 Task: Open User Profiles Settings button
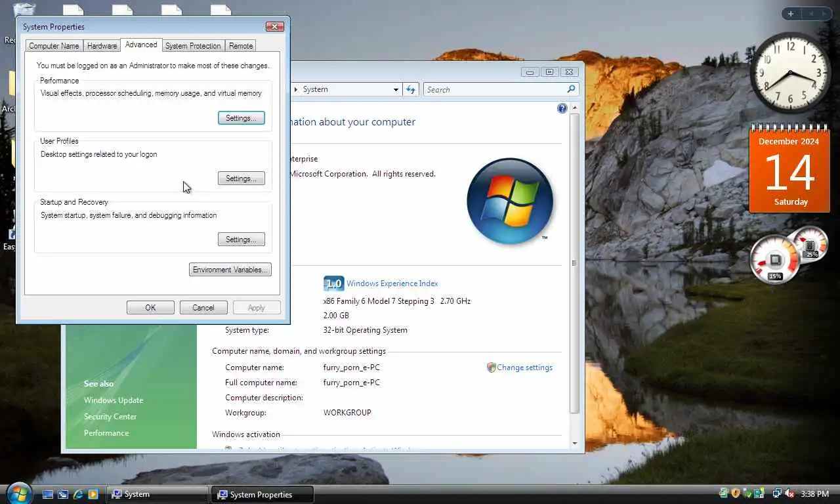(241, 178)
